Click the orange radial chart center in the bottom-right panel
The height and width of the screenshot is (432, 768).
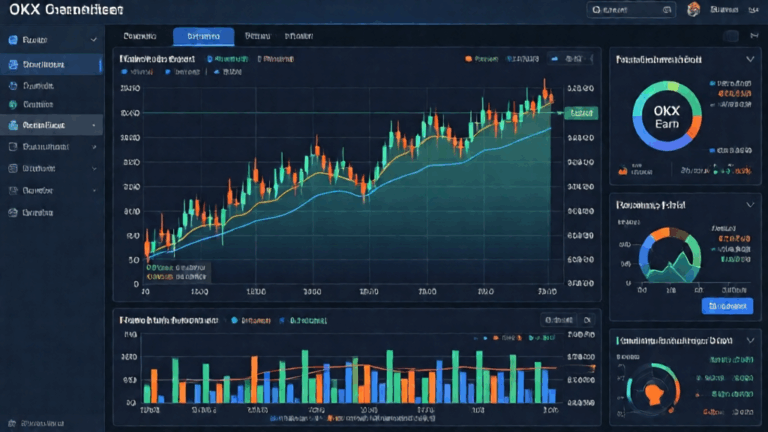tap(654, 392)
